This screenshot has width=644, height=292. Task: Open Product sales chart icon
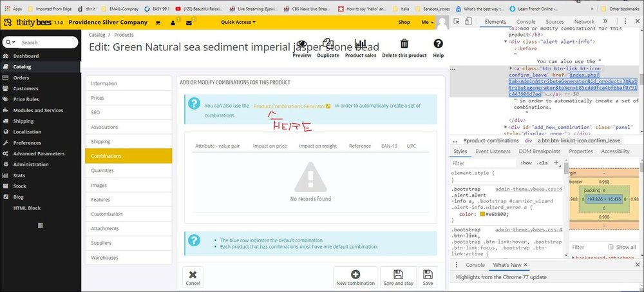click(x=361, y=44)
